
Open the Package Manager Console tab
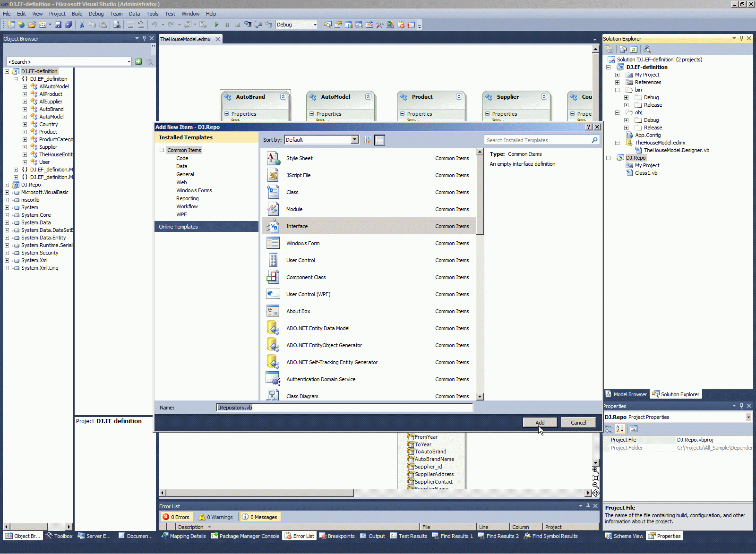coord(245,536)
